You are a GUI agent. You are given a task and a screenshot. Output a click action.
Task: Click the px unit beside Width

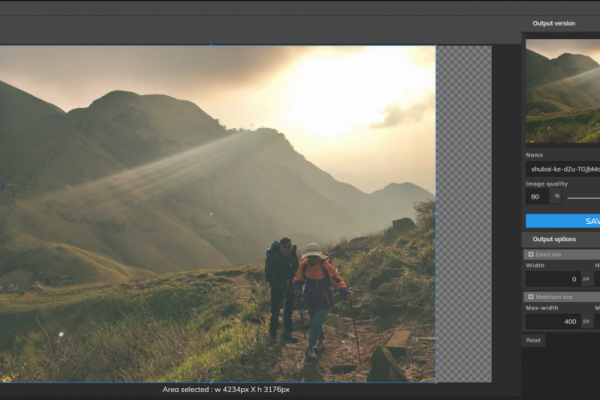pyautogui.click(x=586, y=279)
